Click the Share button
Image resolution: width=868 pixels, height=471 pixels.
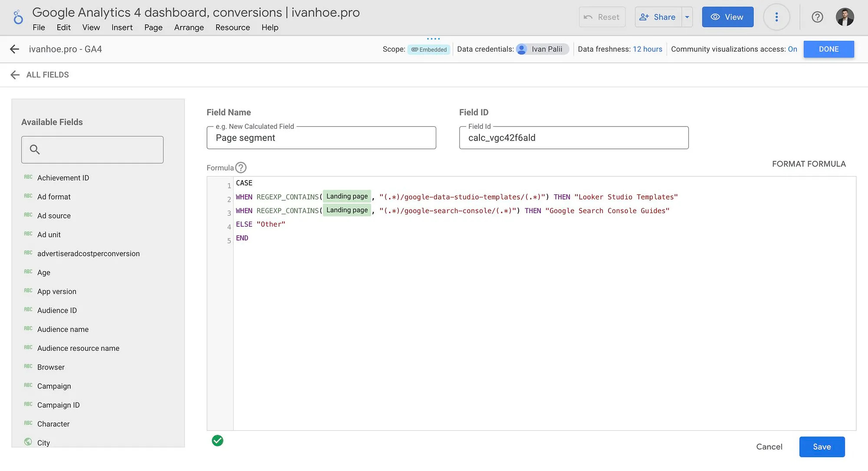[x=658, y=17]
